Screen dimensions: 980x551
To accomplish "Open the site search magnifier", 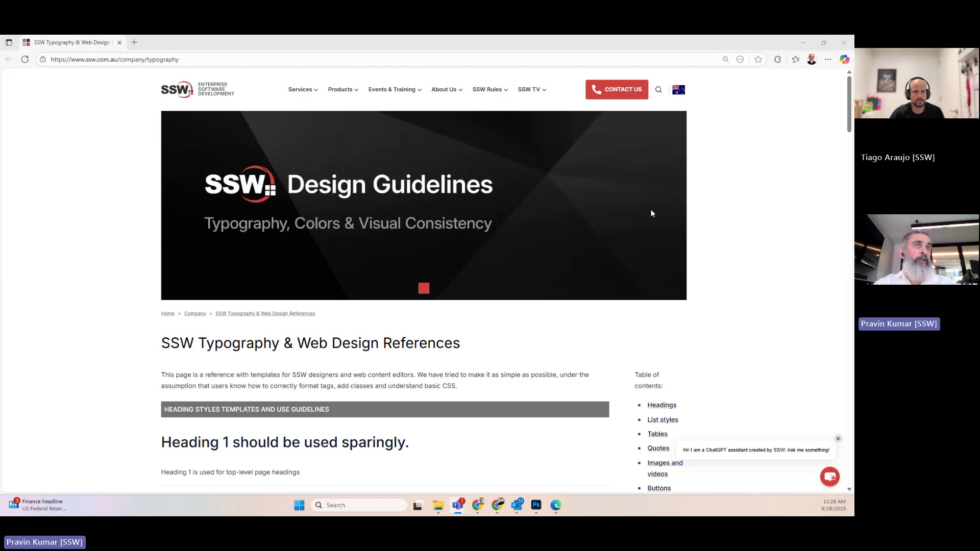I will 658,90.
